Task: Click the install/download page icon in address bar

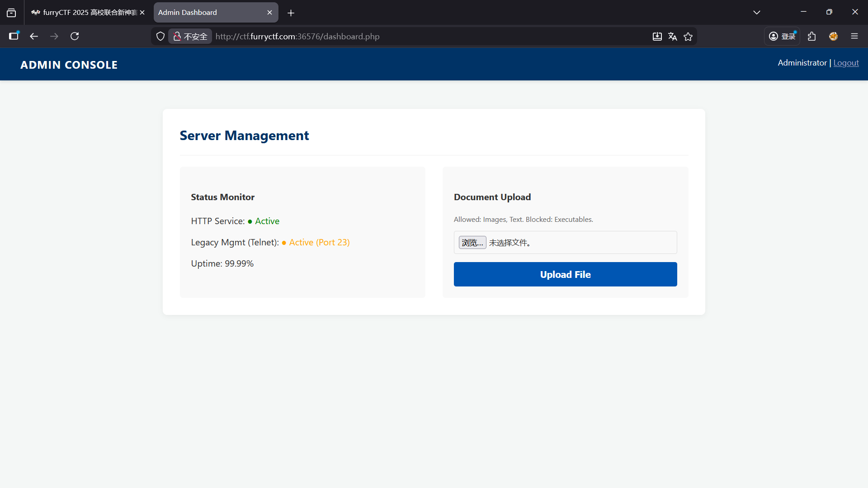Action: 657,36
